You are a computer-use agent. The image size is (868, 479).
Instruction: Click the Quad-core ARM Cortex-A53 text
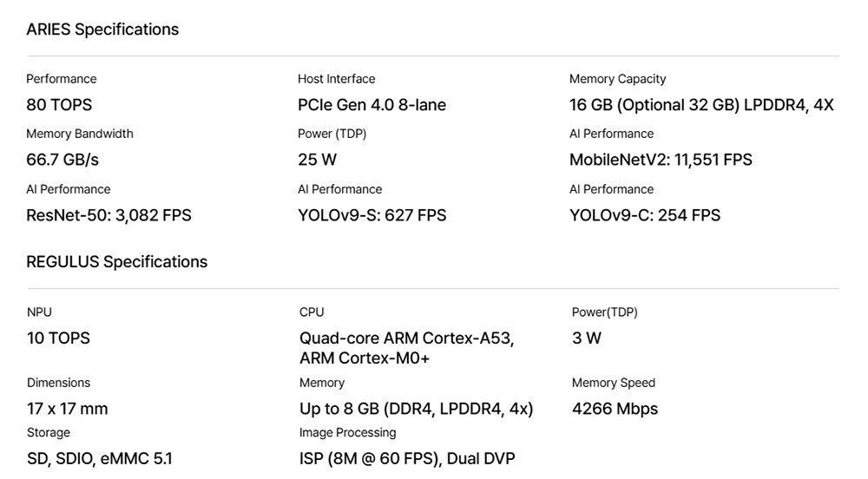coord(406,338)
